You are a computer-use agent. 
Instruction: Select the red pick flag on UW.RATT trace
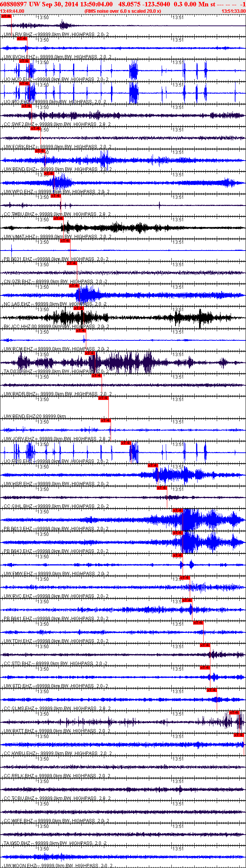click(235, 713)
